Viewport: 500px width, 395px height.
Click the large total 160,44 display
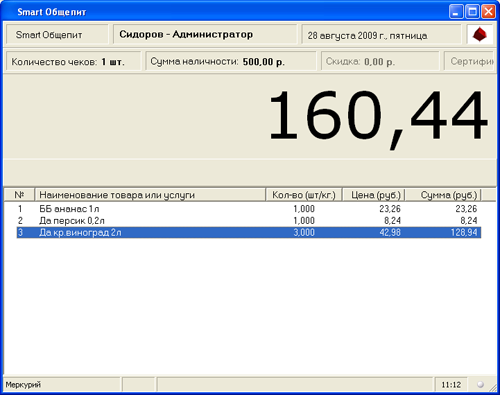(378, 116)
